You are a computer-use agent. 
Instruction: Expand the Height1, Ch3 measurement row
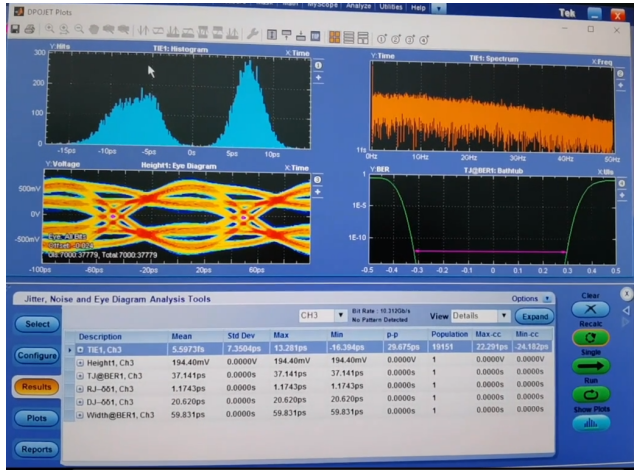point(81,362)
